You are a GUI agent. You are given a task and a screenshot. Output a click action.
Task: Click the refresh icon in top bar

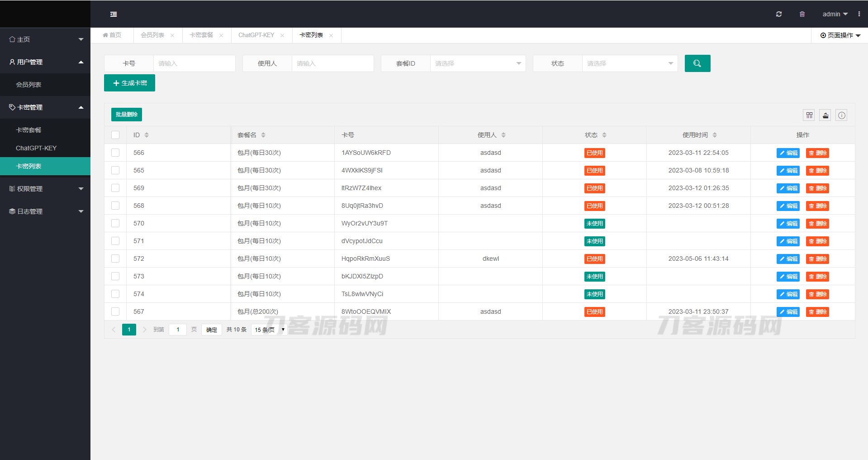[779, 14]
